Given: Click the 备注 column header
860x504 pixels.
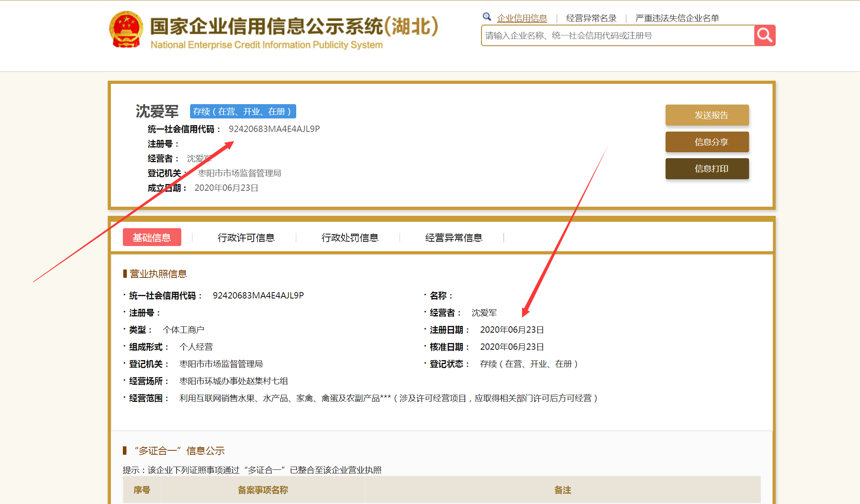Looking at the screenshot, I should [x=562, y=490].
